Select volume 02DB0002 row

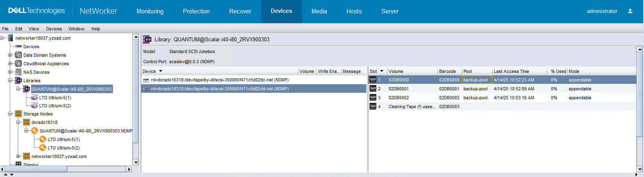click(x=502, y=98)
